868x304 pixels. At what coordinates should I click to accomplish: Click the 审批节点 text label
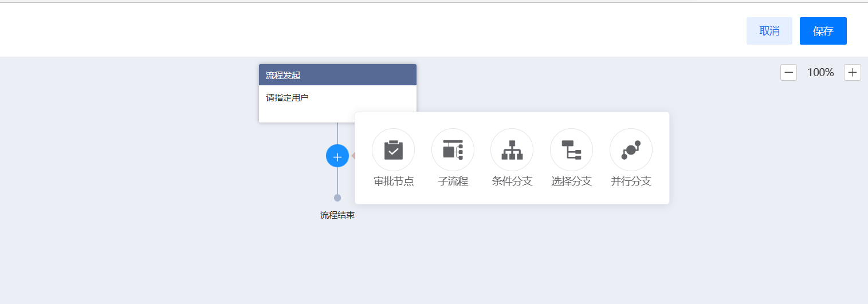tap(394, 181)
